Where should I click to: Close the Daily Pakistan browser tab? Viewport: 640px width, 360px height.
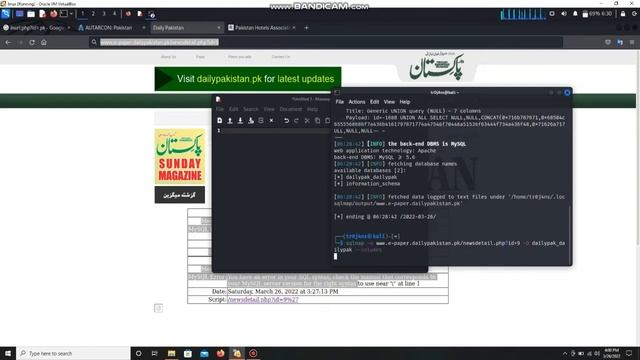(219, 28)
